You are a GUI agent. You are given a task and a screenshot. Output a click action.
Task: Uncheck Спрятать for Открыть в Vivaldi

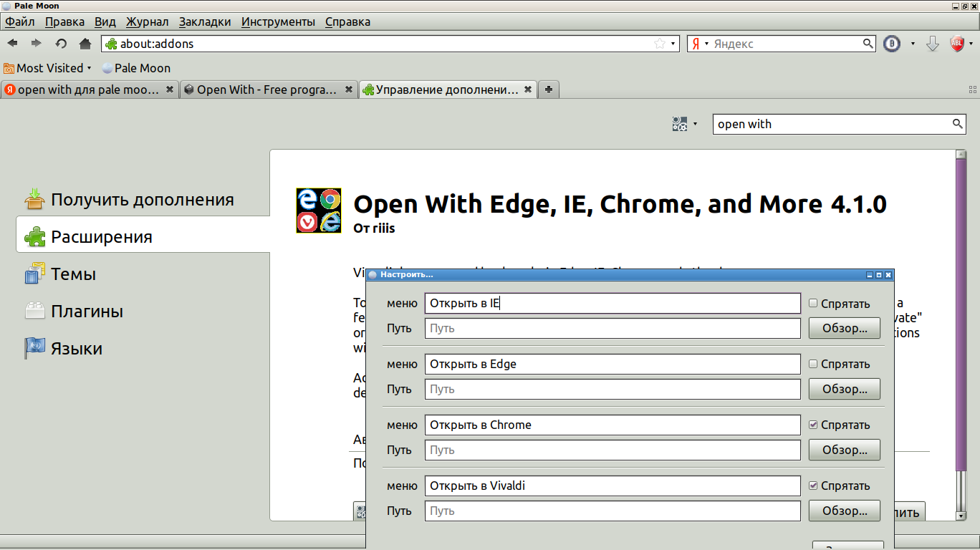point(813,486)
